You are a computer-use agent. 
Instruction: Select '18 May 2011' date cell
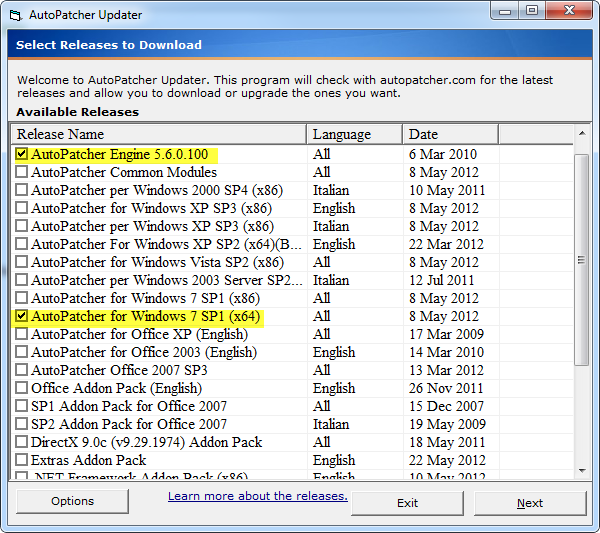tap(447, 442)
